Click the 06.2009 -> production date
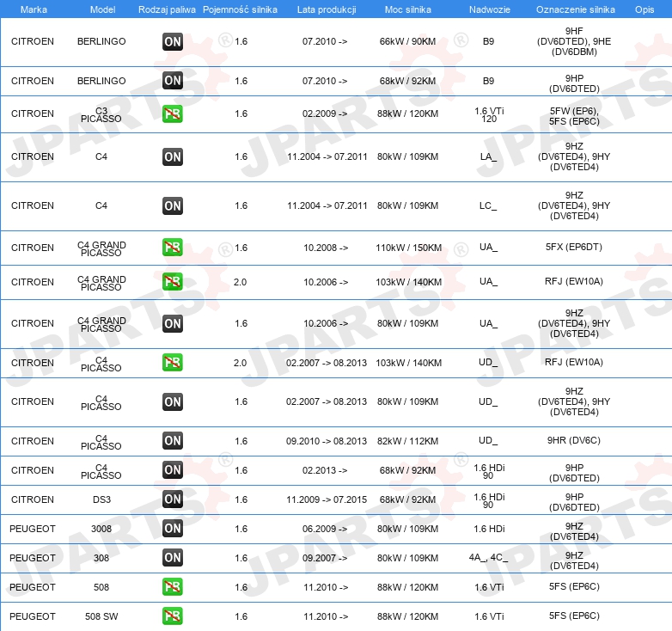 (x=325, y=529)
